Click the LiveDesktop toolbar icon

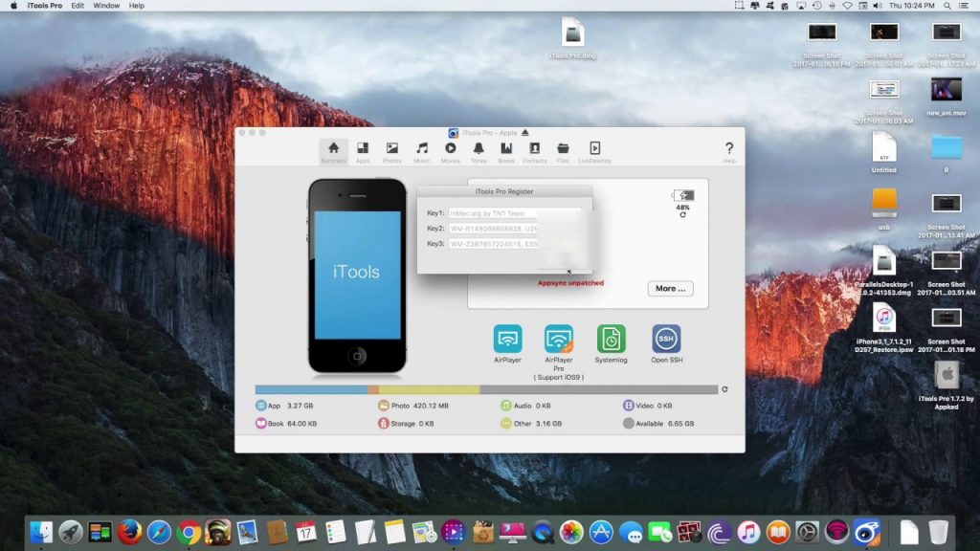tap(594, 151)
